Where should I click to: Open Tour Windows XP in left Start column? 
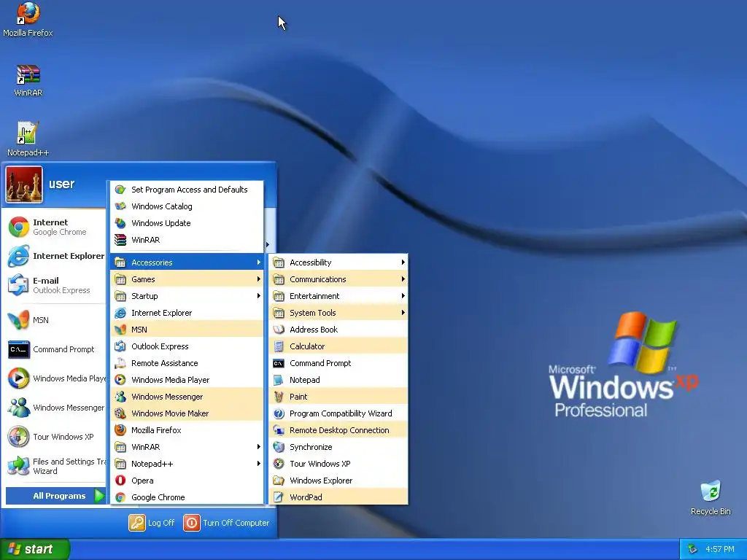(55, 437)
